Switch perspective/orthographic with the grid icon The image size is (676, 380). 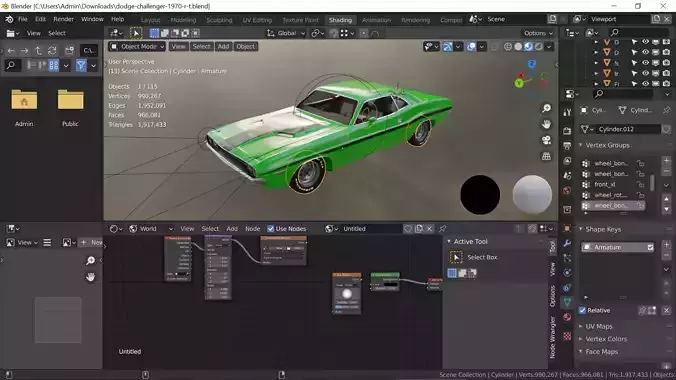tap(546, 156)
